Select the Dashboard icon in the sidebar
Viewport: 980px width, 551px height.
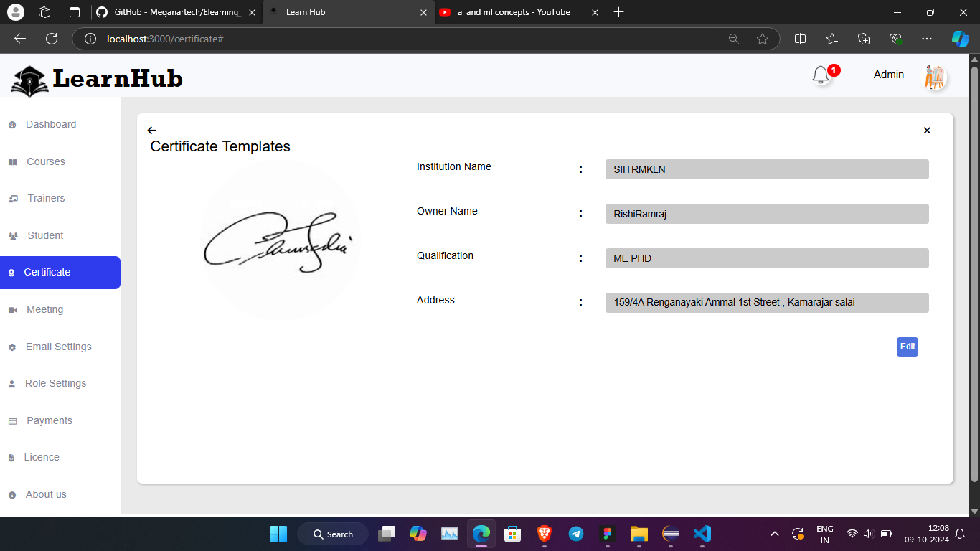tap(11, 124)
